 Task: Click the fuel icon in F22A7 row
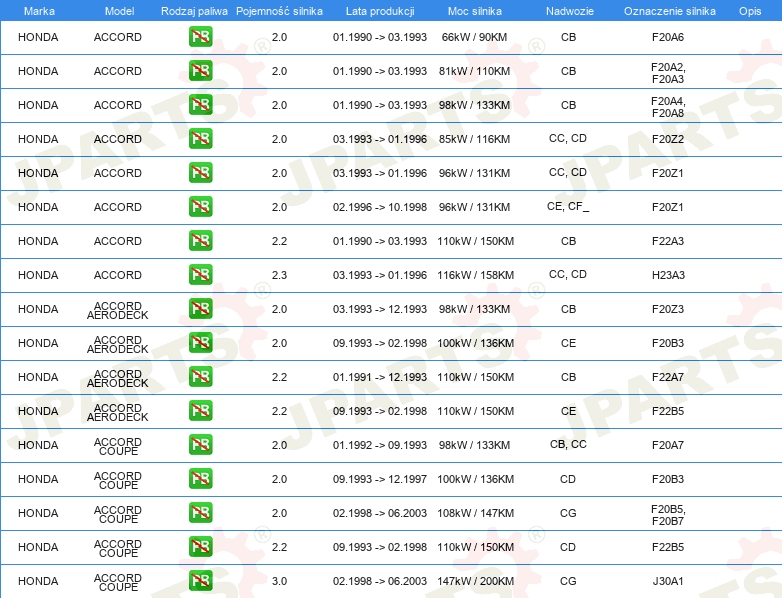pos(200,377)
